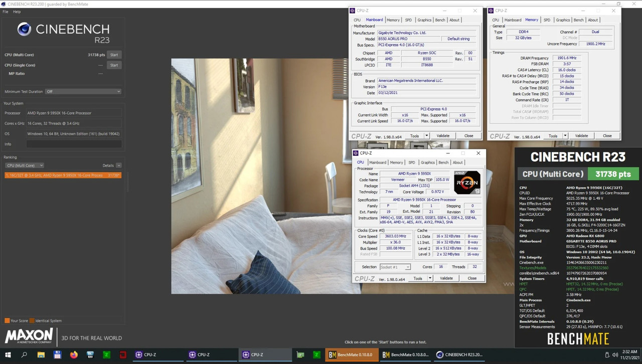This screenshot has height=364, width=642.
Task: Switch to CINEBENCH R23 taskbar button
Action: 460,354
